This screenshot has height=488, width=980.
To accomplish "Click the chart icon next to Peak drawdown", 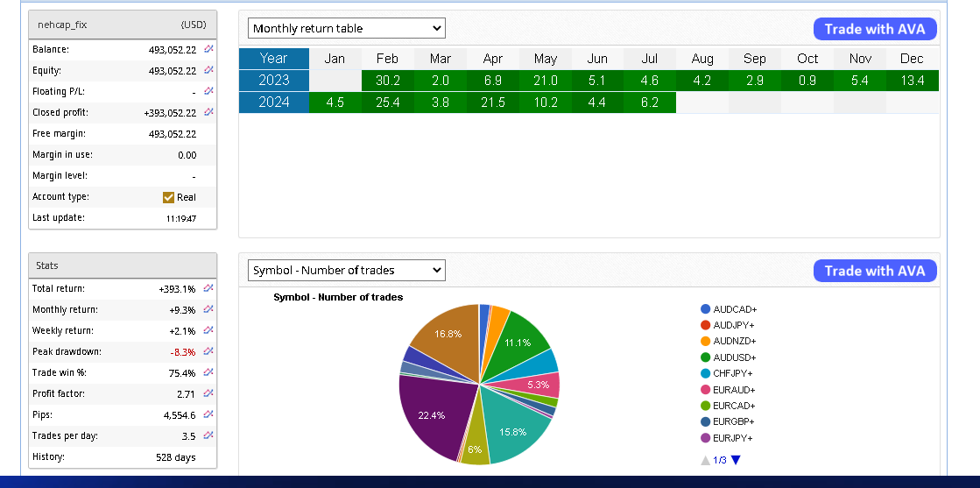I will pyautogui.click(x=208, y=351).
